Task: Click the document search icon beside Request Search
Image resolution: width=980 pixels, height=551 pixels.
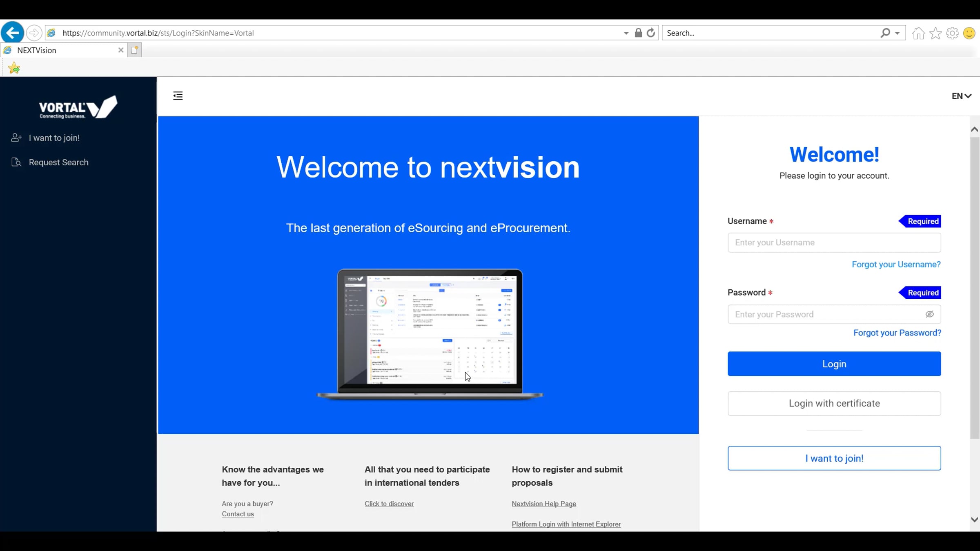Action: click(x=16, y=162)
